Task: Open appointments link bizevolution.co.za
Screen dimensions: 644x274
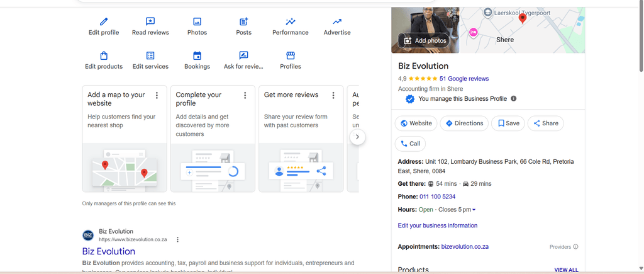Action: tap(465, 247)
